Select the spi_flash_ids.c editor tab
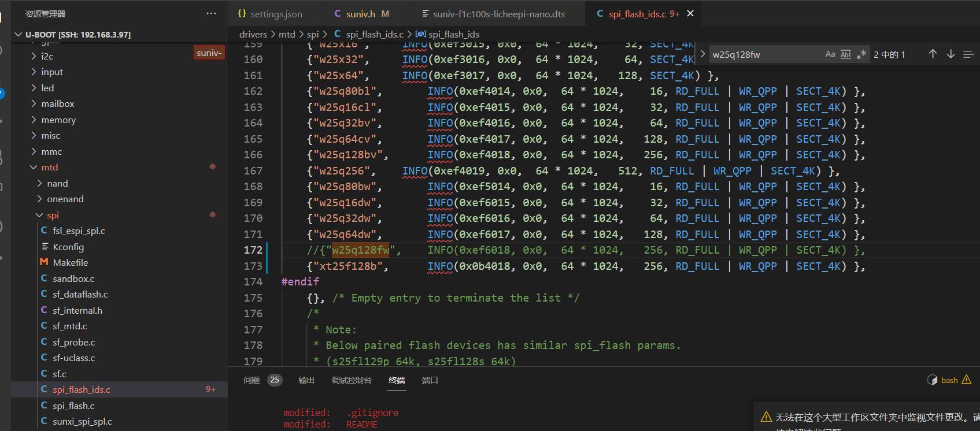Viewport: 980px width, 431px height. (638, 14)
